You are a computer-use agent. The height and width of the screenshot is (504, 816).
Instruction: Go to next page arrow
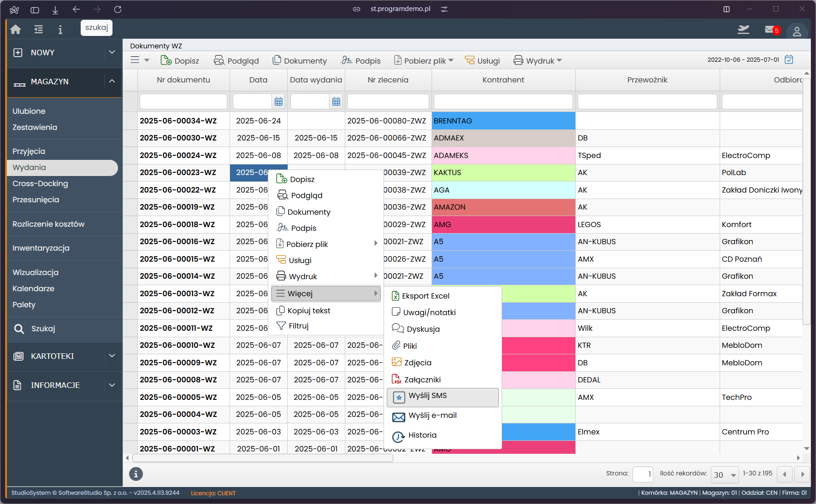pyautogui.click(x=803, y=474)
